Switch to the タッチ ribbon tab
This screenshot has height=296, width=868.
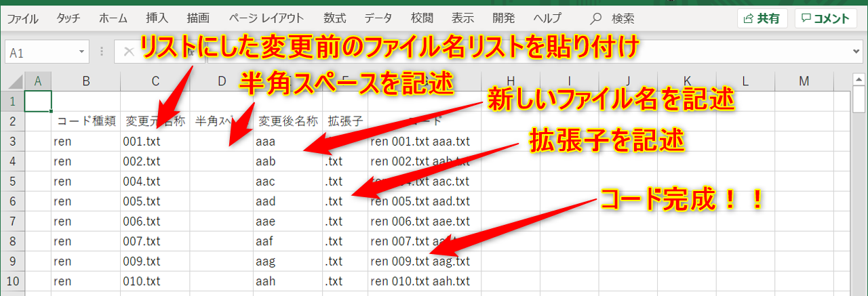[68, 18]
